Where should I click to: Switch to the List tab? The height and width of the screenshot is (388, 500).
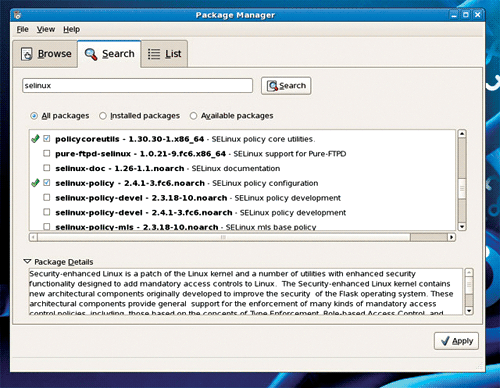164,54
